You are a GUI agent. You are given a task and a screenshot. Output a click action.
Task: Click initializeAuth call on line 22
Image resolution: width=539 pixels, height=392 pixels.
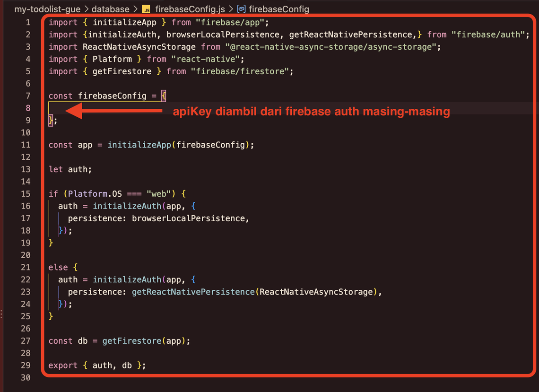(x=127, y=280)
